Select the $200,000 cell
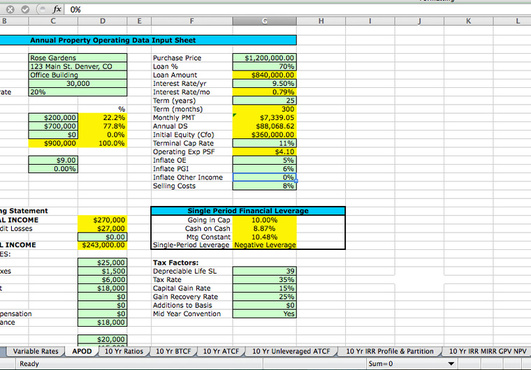Screen dimensions: 531x370 click(53, 117)
